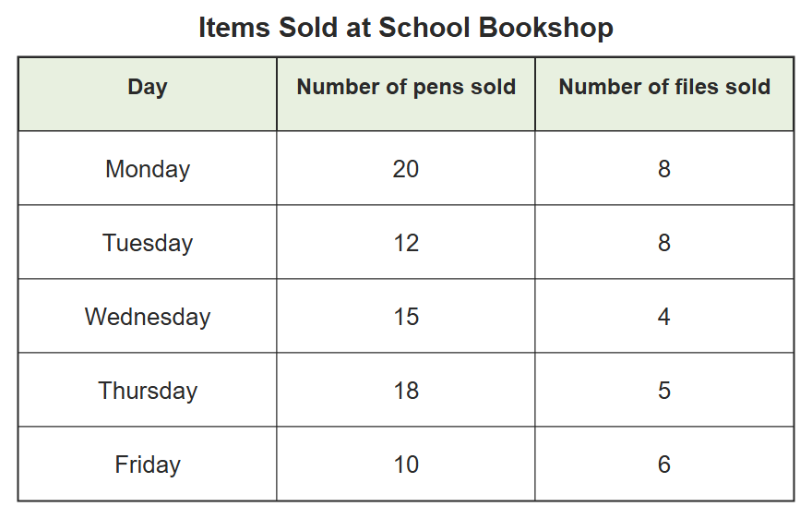Select Friday's files sold value 6
This screenshot has width=812, height=519.
pyautogui.click(x=664, y=465)
